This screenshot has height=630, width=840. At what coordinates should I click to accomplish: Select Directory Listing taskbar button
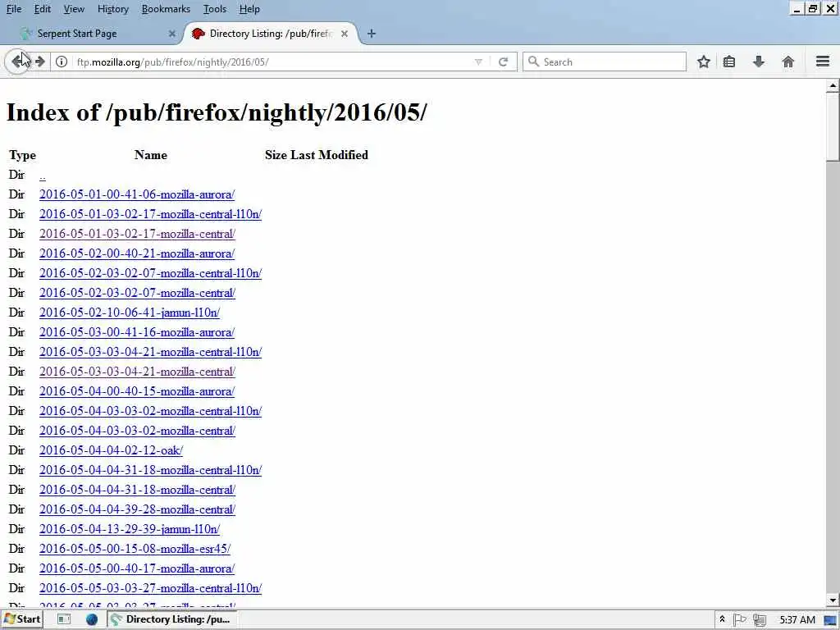tap(171, 619)
